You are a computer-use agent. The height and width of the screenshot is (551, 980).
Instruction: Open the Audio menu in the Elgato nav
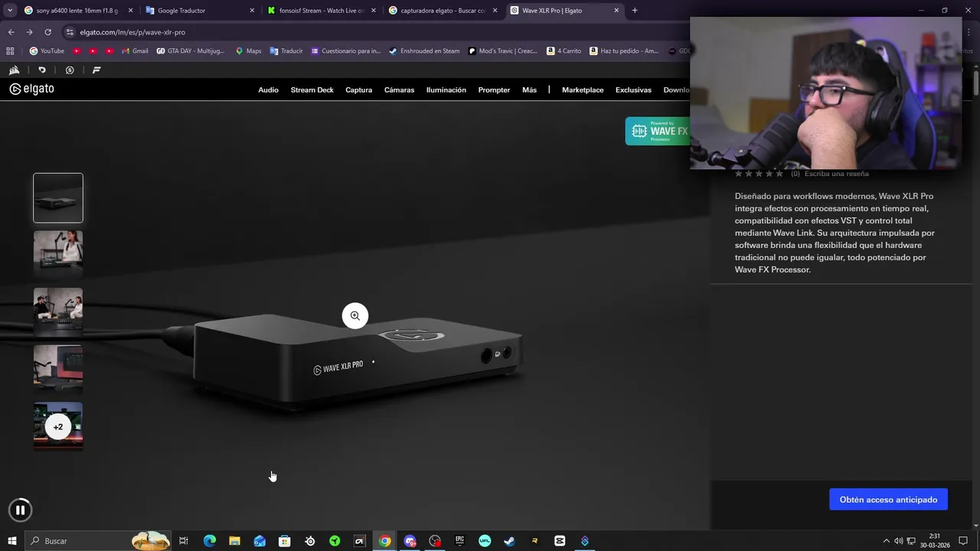(x=268, y=90)
